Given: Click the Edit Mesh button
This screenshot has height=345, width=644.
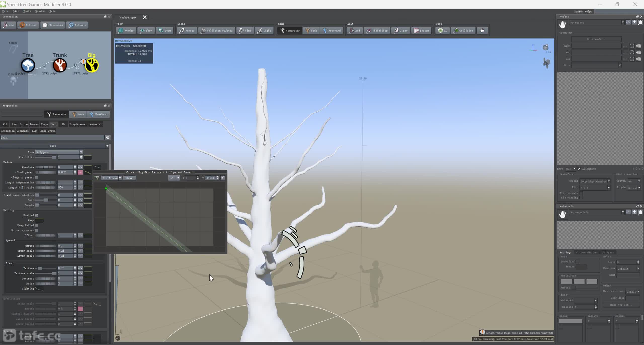Looking at the screenshot, I should pos(596,39).
